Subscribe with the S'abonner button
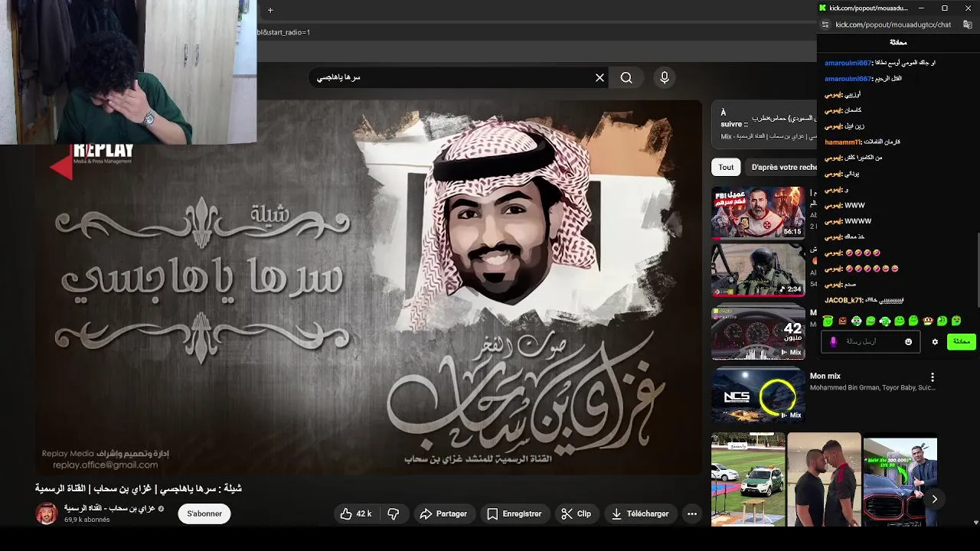The height and width of the screenshot is (551, 980). [x=204, y=514]
